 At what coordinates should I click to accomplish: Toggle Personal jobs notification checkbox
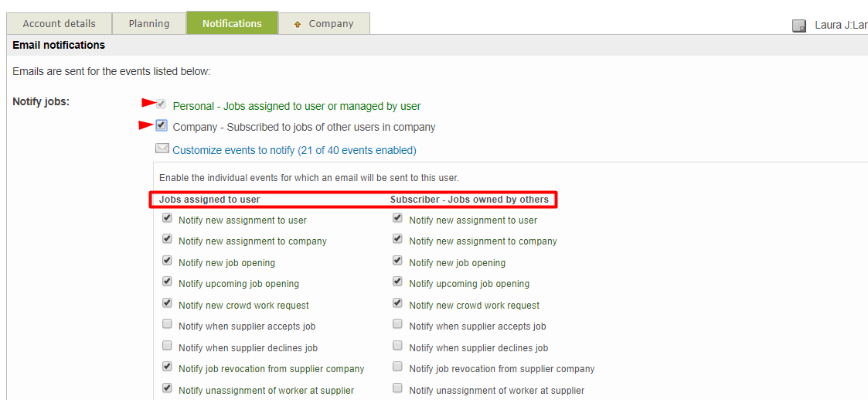coord(161,104)
